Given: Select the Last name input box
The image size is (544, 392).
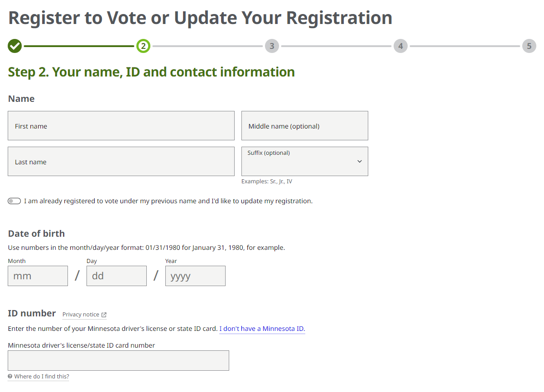Looking at the screenshot, I should coord(121,161).
